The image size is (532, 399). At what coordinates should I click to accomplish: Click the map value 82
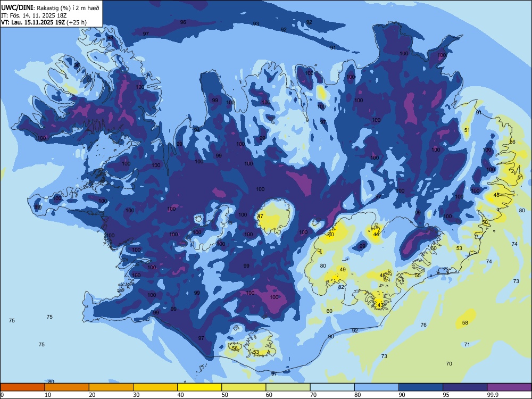[342, 287]
